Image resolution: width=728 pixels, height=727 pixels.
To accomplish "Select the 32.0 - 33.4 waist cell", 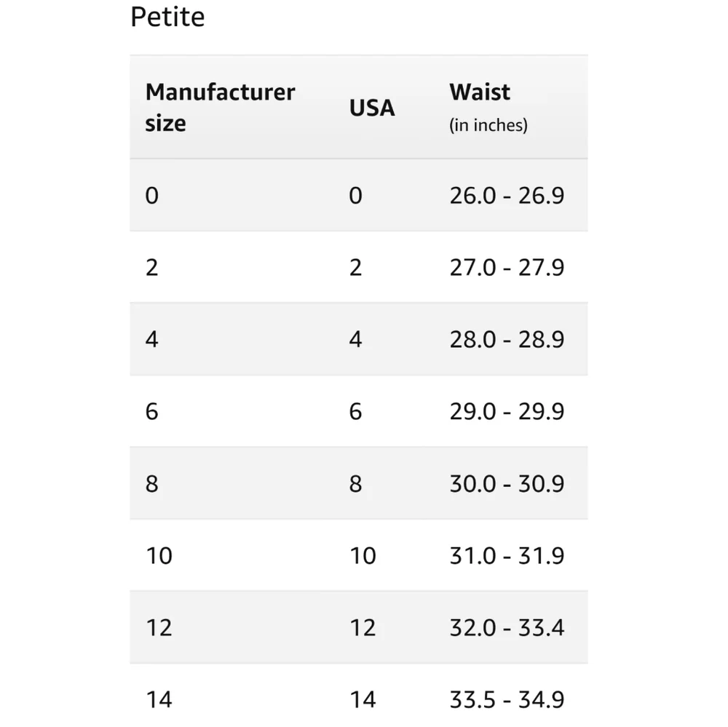I will click(507, 628).
